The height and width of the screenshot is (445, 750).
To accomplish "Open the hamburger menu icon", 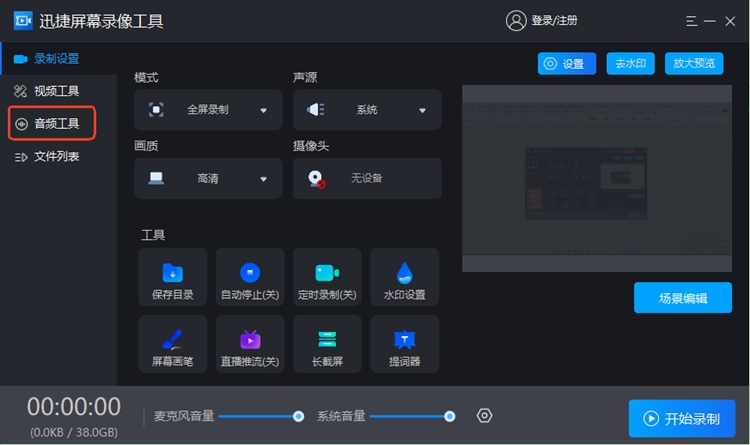I will (x=691, y=21).
